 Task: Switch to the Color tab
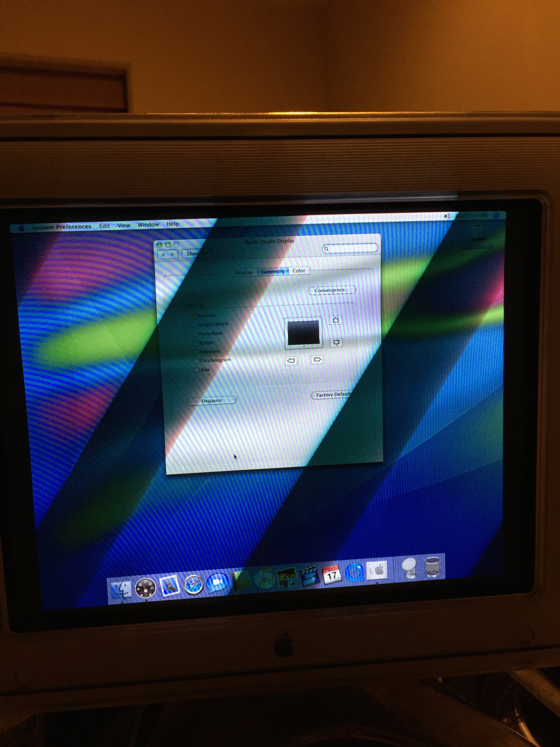point(299,271)
